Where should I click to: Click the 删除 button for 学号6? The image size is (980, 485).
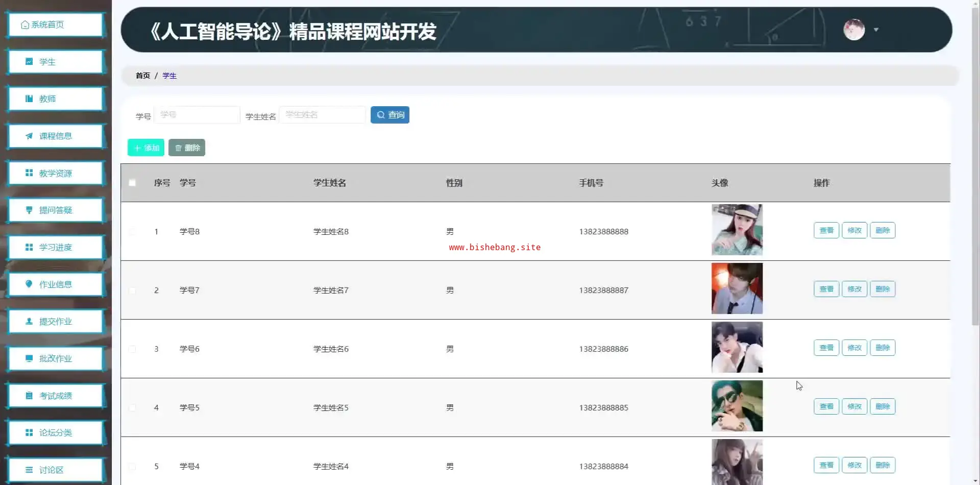click(x=883, y=348)
